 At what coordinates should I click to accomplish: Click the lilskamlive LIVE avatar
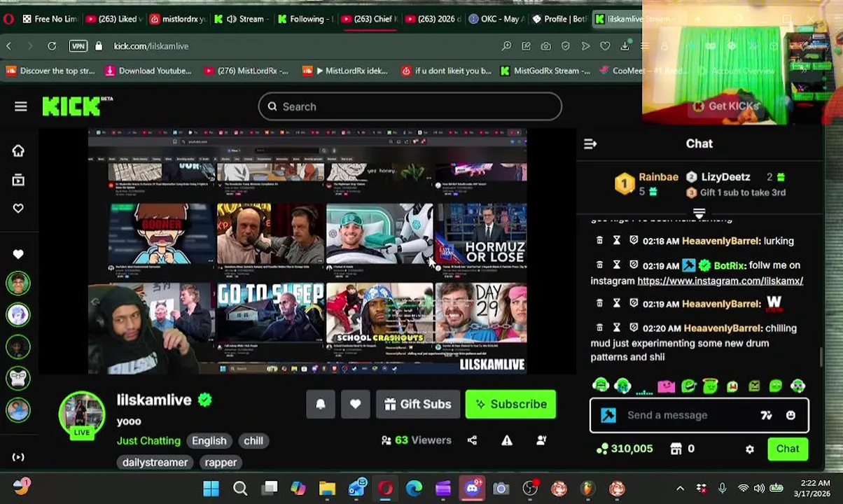82,414
